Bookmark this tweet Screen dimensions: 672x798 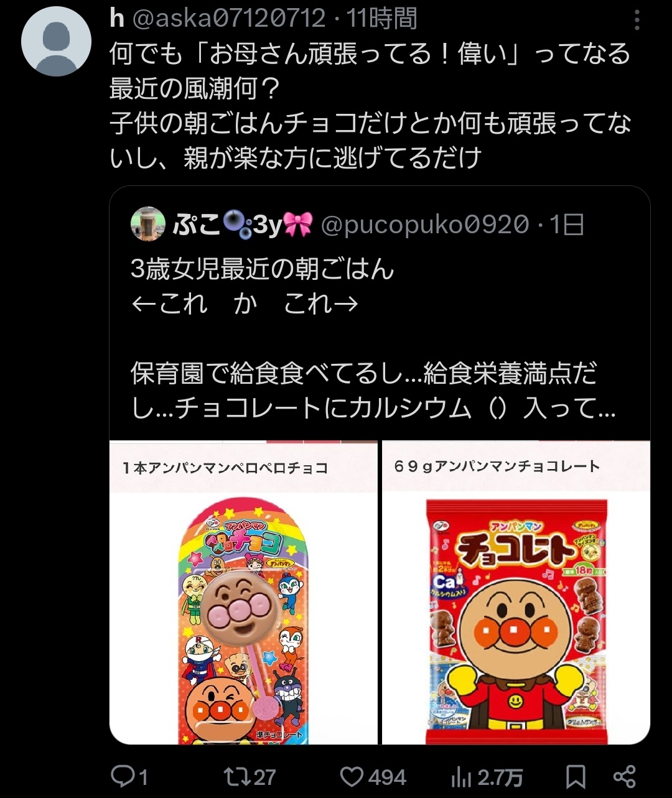click(x=576, y=776)
